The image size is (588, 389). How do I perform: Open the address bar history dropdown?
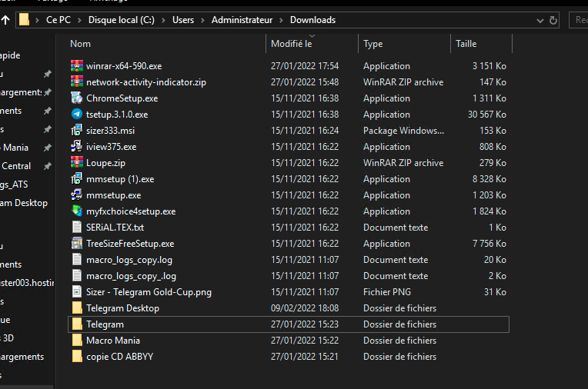coord(540,21)
